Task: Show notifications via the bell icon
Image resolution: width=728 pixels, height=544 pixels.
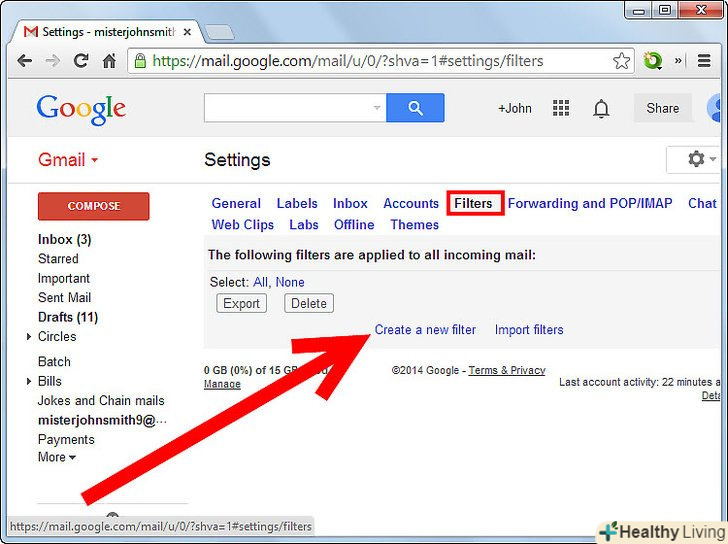Action: click(x=601, y=109)
